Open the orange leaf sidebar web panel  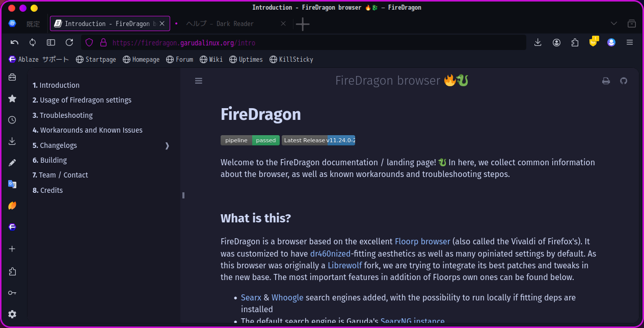point(12,206)
